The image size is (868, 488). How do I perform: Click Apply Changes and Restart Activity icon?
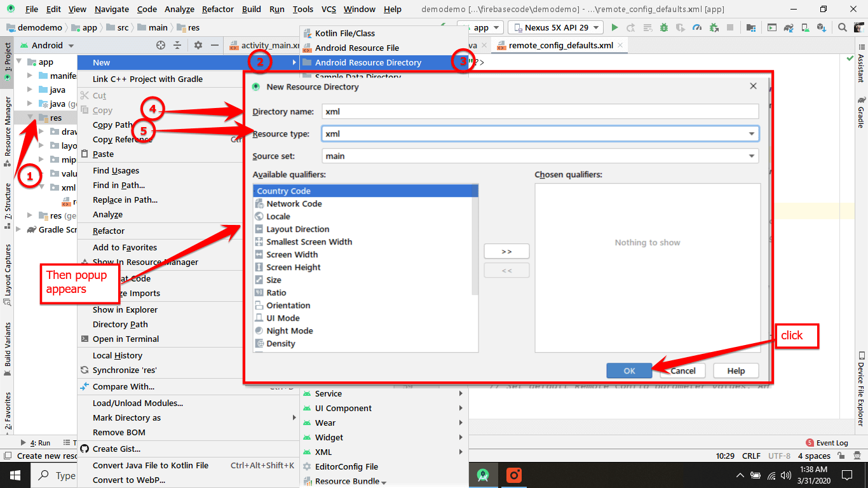630,27
